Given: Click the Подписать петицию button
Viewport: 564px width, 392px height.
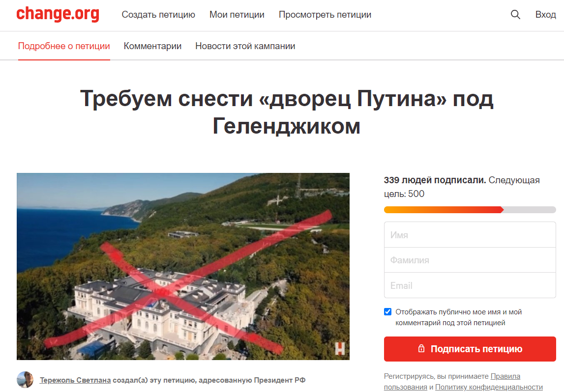Looking at the screenshot, I should [470, 349].
